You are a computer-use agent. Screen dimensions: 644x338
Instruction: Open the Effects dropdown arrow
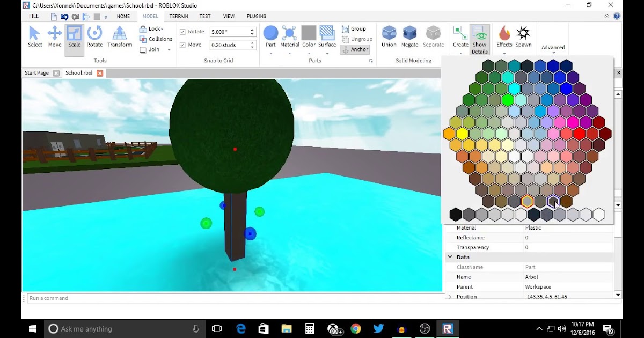(504, 53)
